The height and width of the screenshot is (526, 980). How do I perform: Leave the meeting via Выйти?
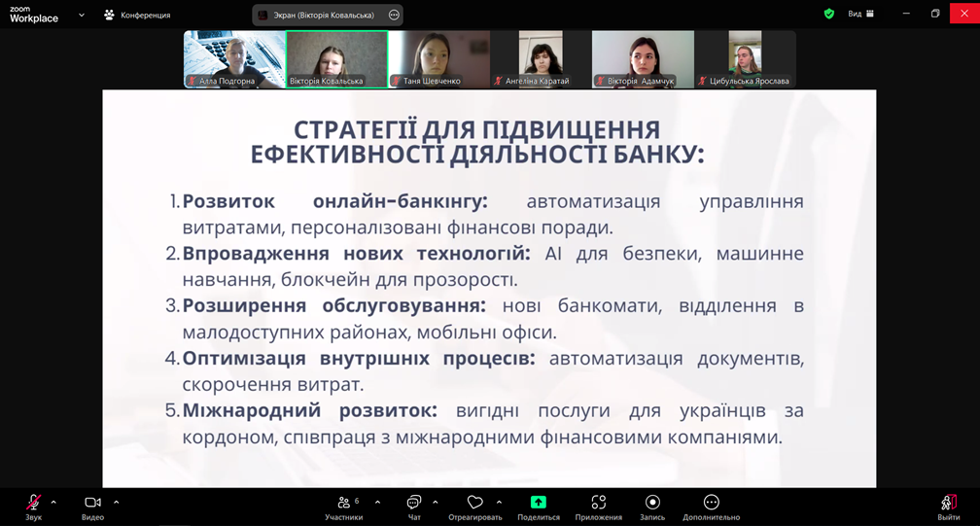(948, 503)
